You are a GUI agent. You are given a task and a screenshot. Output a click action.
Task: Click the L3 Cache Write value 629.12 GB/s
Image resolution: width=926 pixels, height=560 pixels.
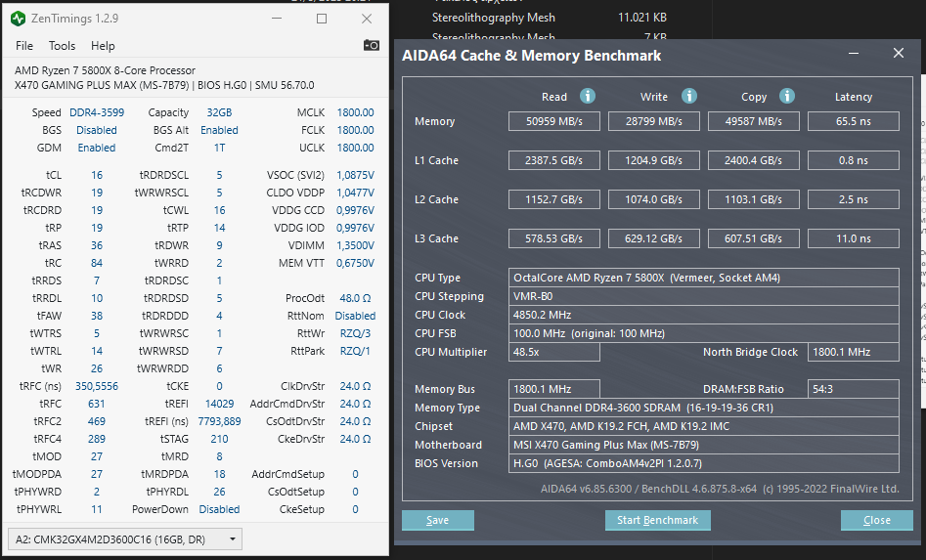(654, 238)
